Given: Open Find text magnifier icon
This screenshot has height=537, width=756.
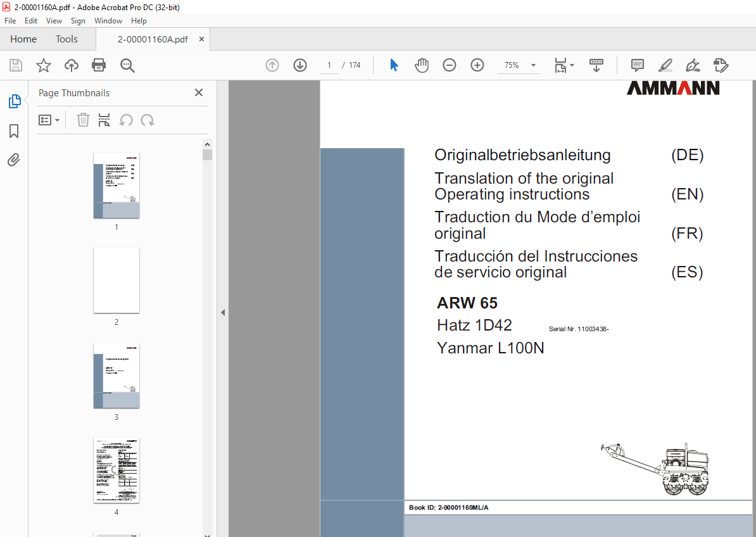Looking at the screenshot, I should pyautogui.click(x=127, y=65).
